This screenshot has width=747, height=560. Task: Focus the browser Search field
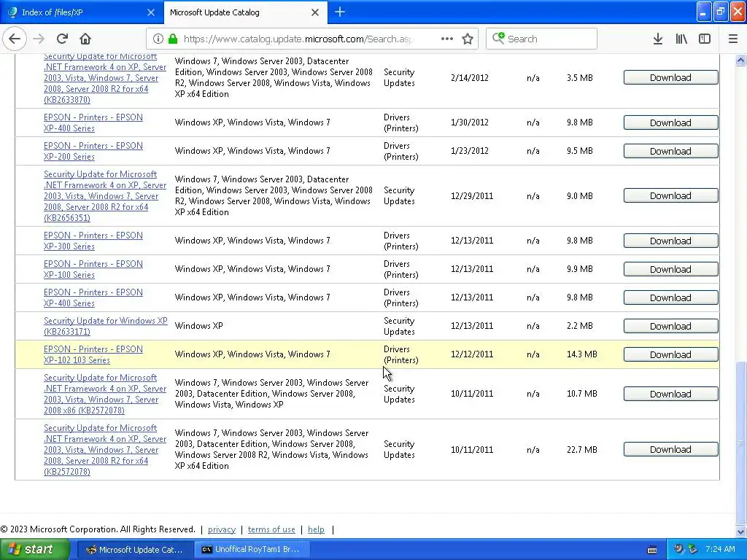541,39
